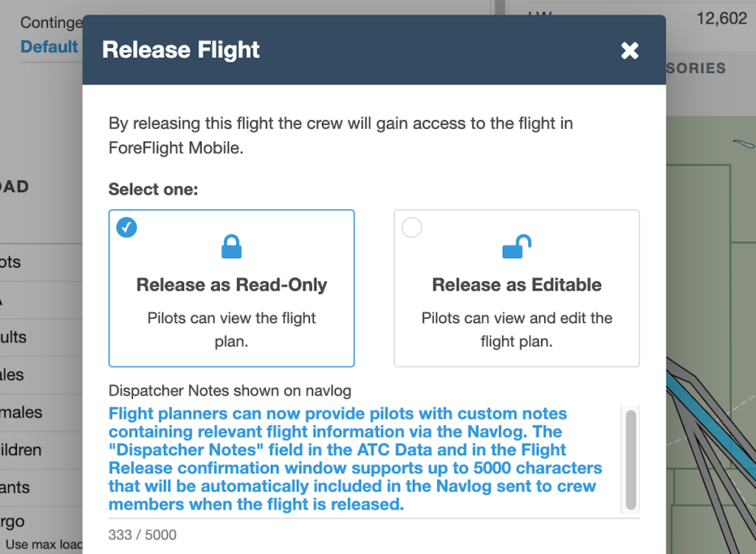Dismiss the Release Flight dialog with the X
The image size is (756, 554).
pos(629,51)
